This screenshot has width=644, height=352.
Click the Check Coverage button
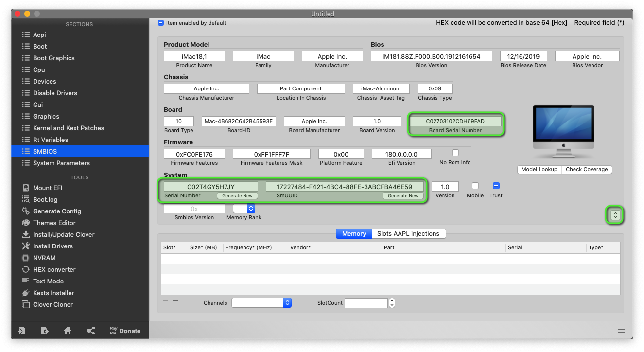587,169
